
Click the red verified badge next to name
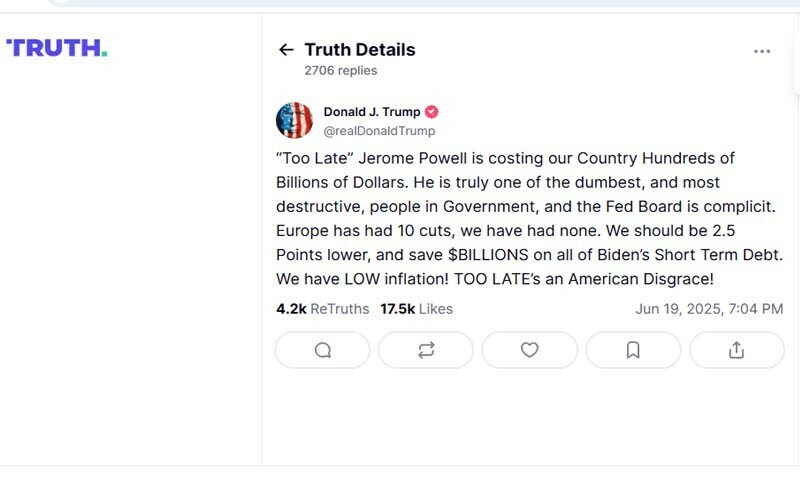(x=432, y=112)
